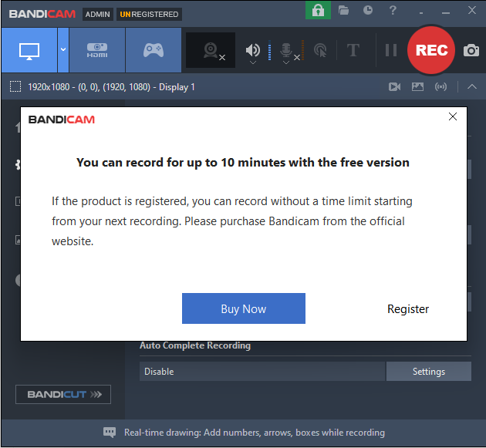Expand the speaker settings chevron

[253, 62]
